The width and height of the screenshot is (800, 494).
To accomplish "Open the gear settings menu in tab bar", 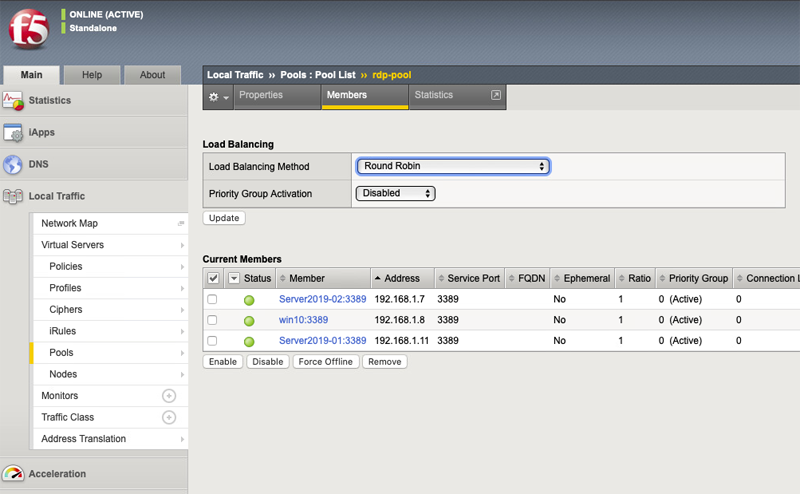I will (x=218, y=96).
